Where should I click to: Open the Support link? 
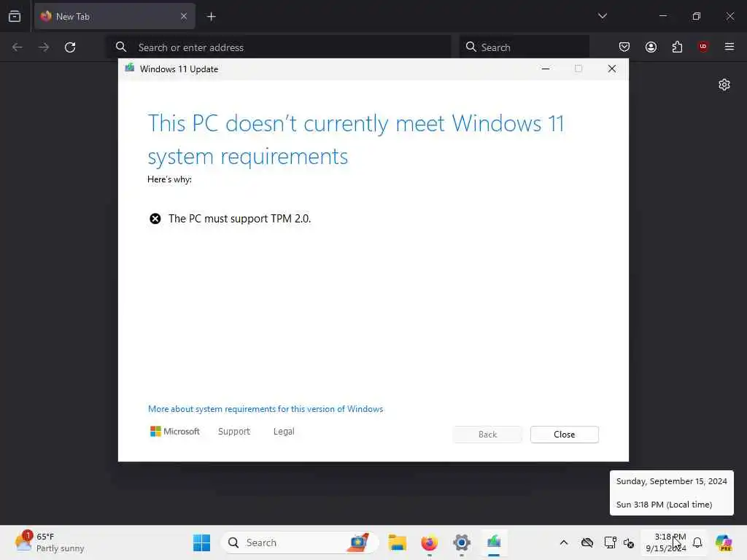(234, 432)
